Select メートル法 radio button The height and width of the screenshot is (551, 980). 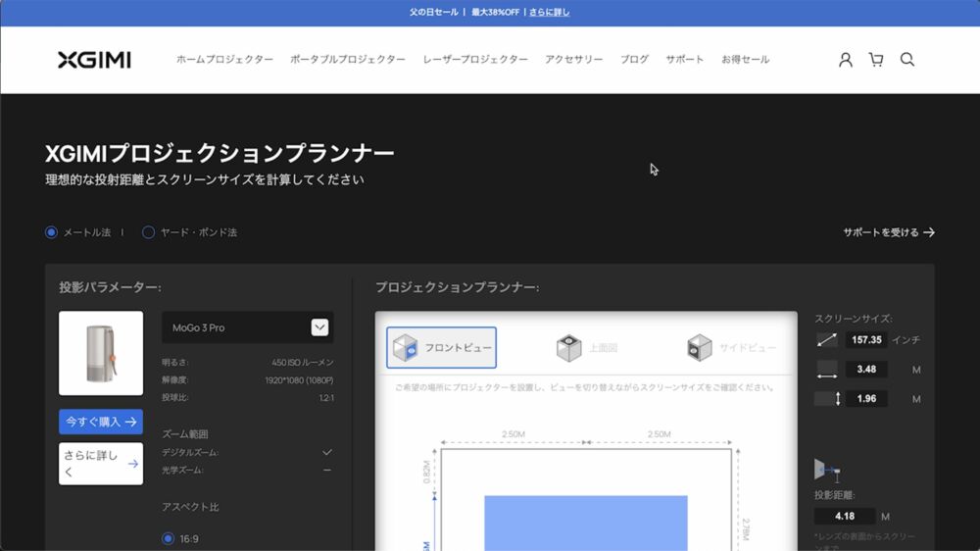51,232
